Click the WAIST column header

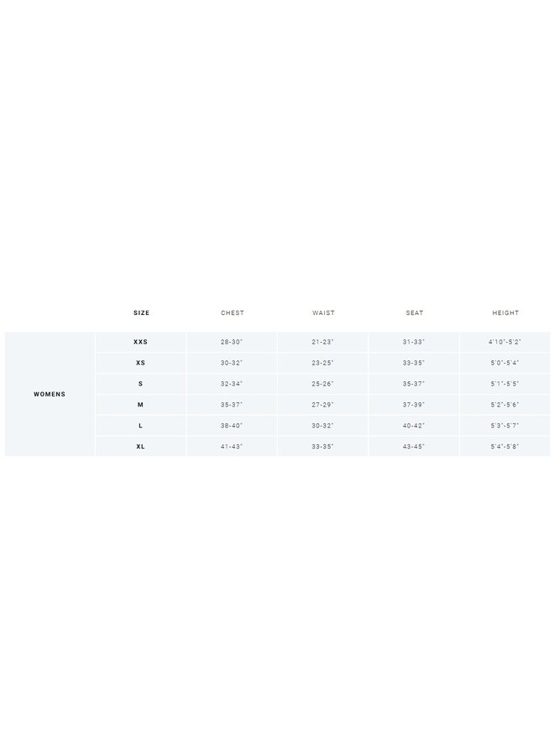(x=323, y=312)
